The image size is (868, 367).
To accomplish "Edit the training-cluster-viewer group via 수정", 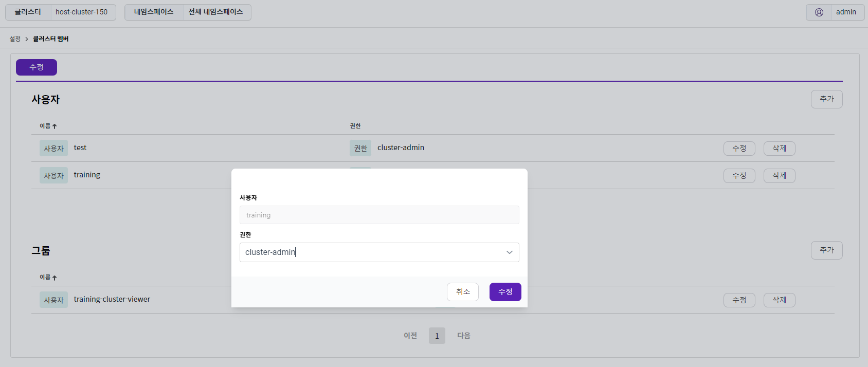I will pyautogui.click(x=739, y=300).
